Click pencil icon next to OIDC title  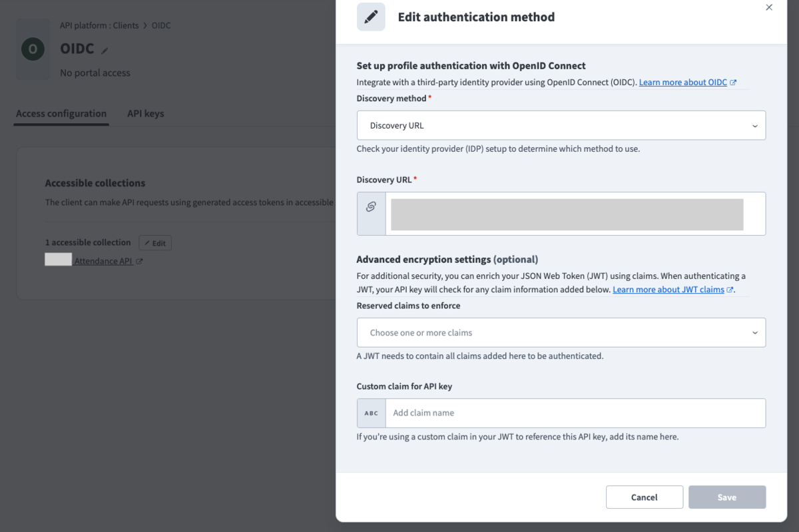pyautogui.click(x=105, y=50)
